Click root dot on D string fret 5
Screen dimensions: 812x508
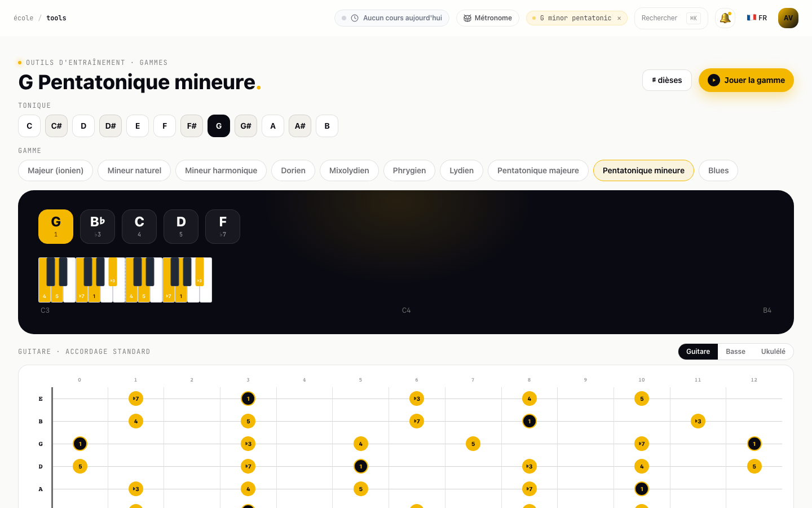[361, 466]
